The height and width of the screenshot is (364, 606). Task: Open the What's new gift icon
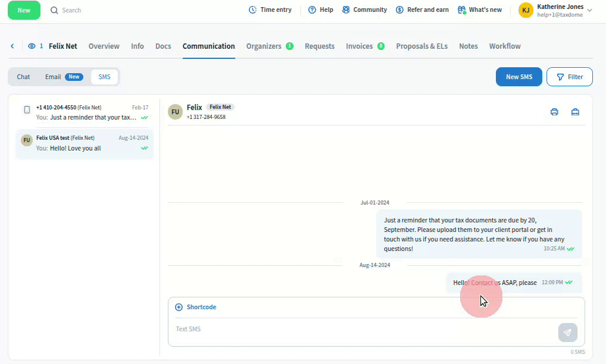[x=461, y=10]
